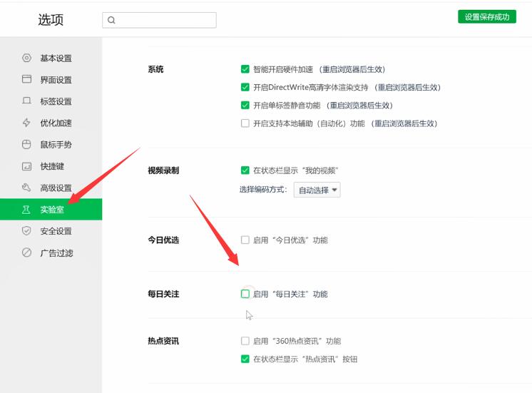Click the 安全设置 shield icon
This screenshot has width=532, height=393.
point(26,231)
